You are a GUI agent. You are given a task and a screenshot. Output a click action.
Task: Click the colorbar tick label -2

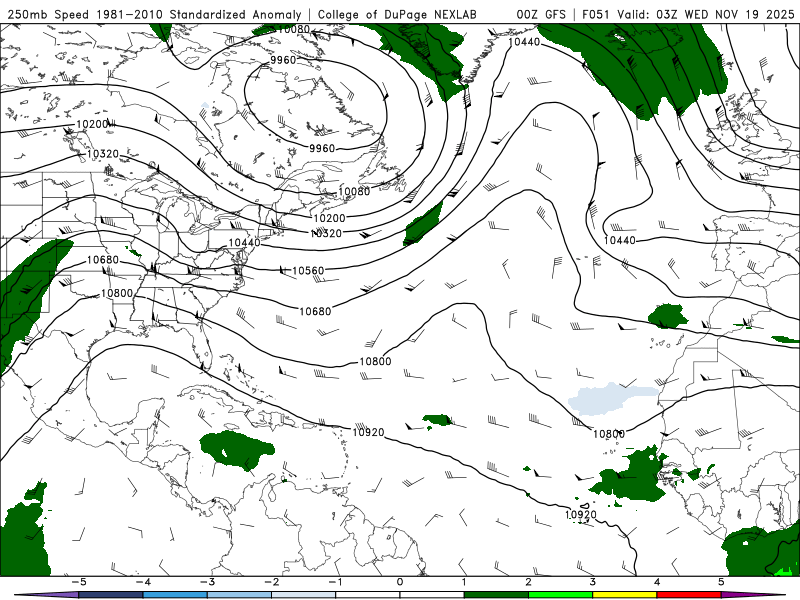[x=271, y=582]
